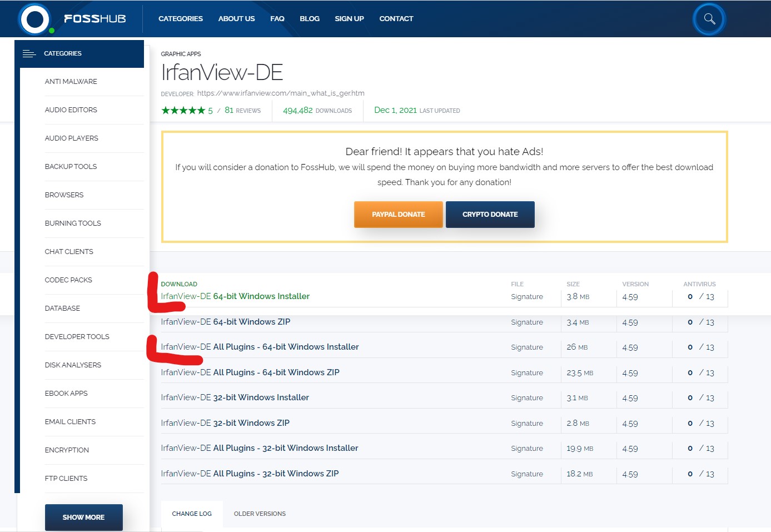Click the 19.9 MB size value

click(x=580, y=449)
